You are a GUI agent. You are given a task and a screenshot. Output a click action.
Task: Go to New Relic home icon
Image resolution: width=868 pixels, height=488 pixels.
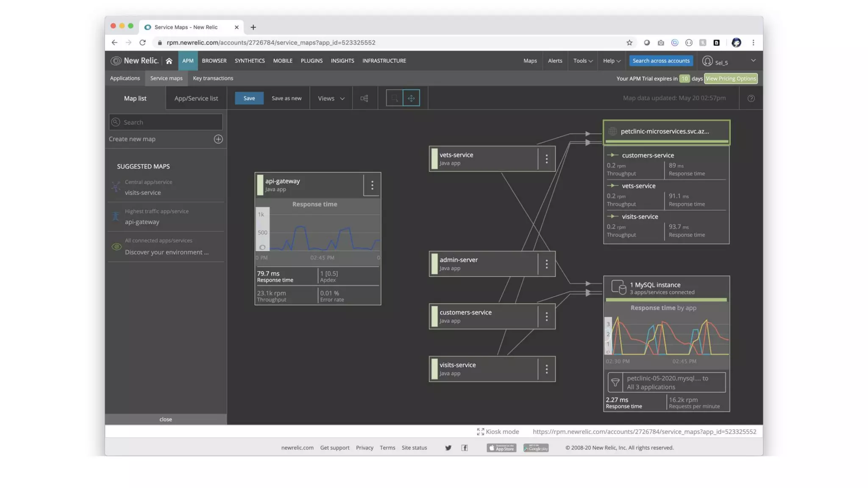pos(169,61)
